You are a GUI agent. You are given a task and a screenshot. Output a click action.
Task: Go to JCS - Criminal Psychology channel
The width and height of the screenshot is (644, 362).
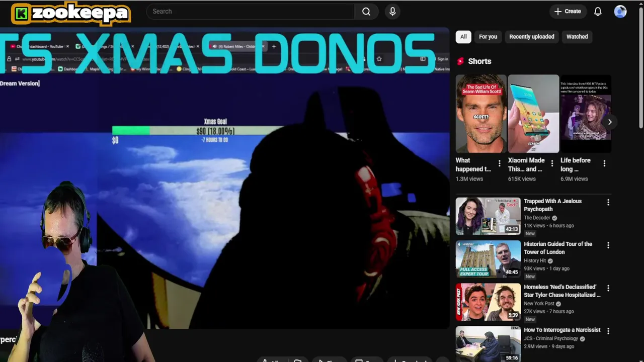[x=551, y=339]
